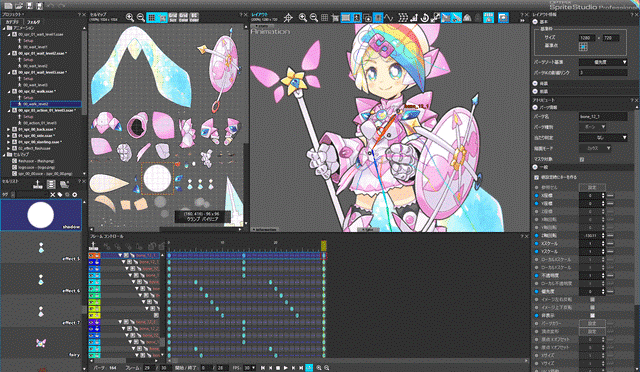Open project with the folder icon

18,6
